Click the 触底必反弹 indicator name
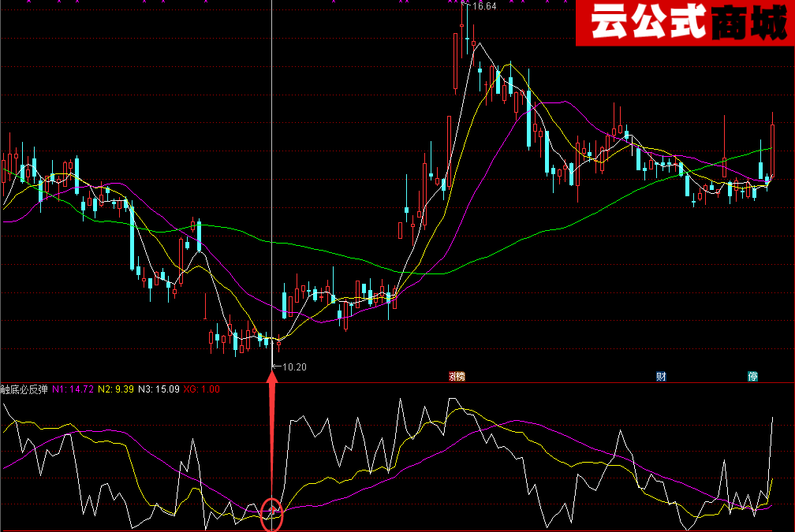795x532 pixels. click(x=24, y=389)
